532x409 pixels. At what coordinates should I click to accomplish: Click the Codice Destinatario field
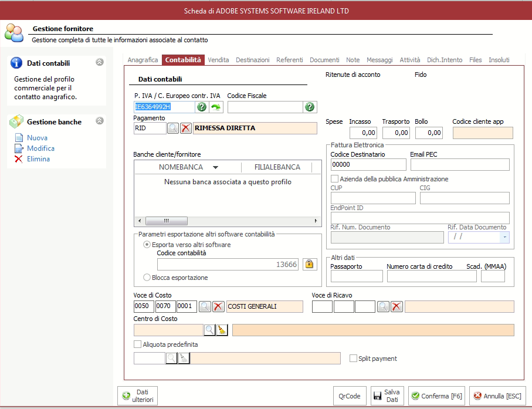368,165
